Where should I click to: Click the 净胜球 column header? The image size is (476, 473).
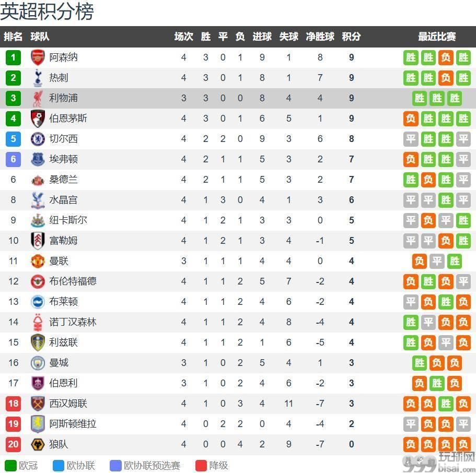[320, 37]
